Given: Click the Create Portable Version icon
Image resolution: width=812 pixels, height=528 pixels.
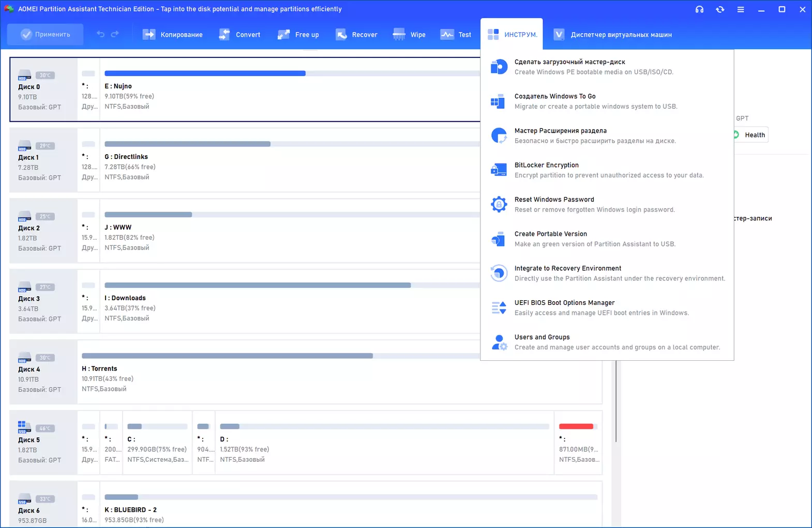Looking at the screenshot, I should coord(499,239).
